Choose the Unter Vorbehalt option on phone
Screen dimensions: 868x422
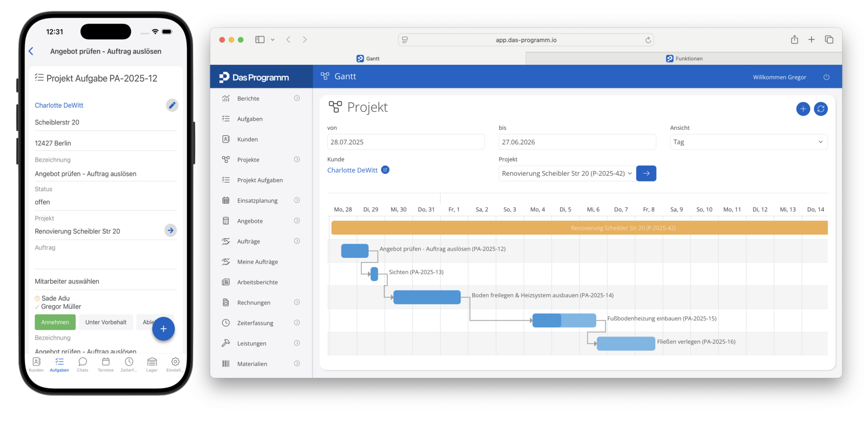pos(106,322)
